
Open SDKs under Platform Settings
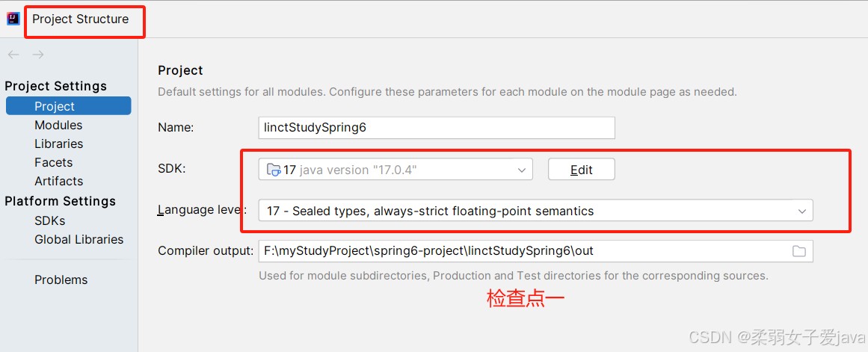click(x=50, y=220)
